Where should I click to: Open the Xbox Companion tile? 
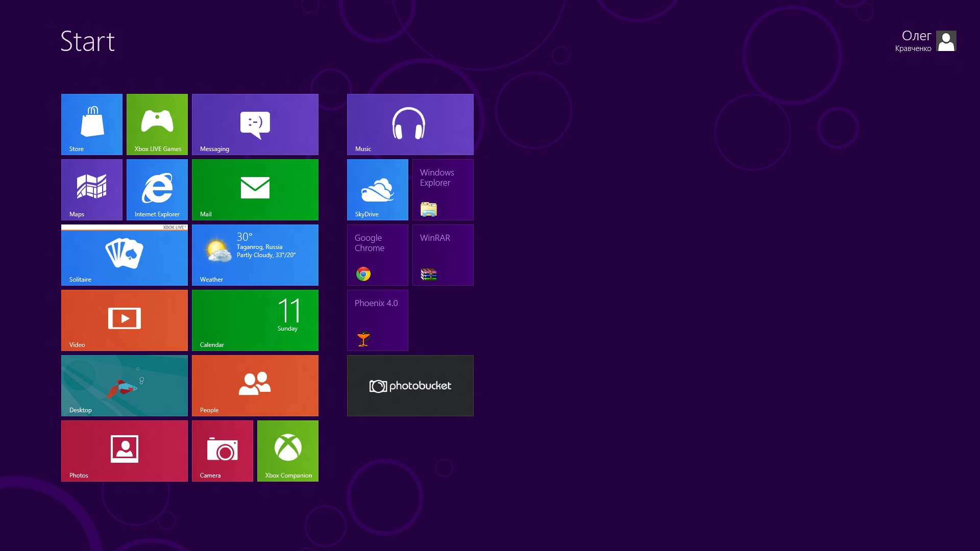point(288,451)
